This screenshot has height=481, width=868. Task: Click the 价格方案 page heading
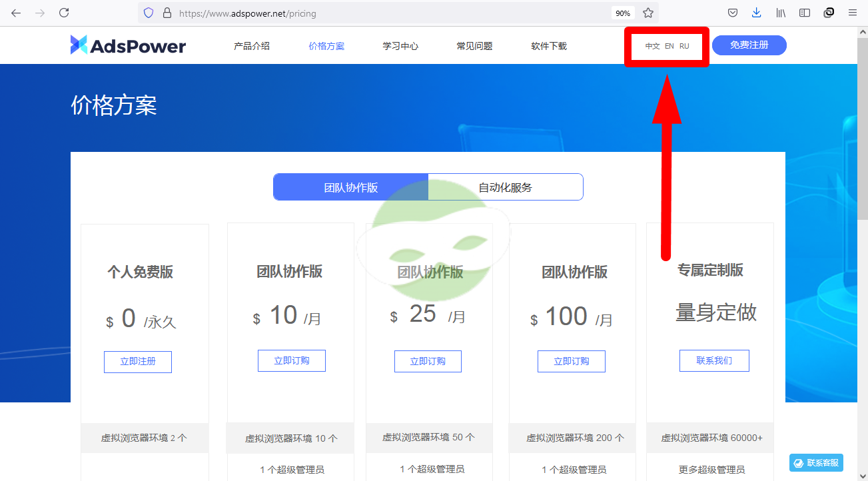click(114, 106)
